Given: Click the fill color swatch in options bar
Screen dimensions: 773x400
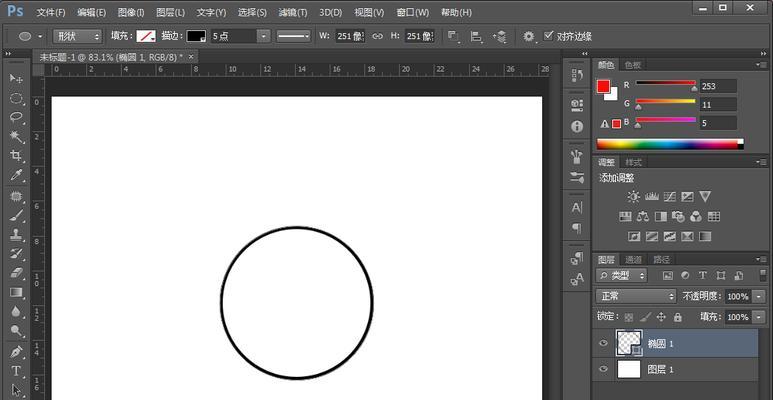Looking at the screenshot, I should coord(146,36).
